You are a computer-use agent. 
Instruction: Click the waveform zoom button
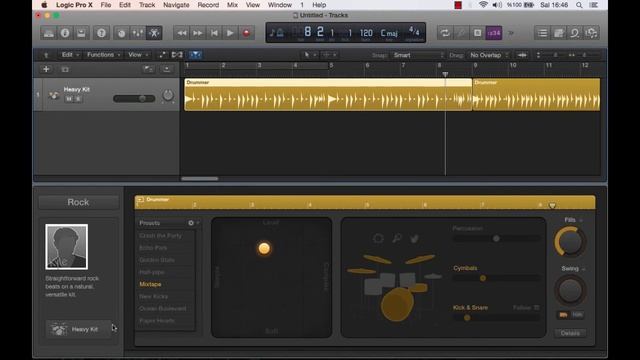tap(522, 55)
